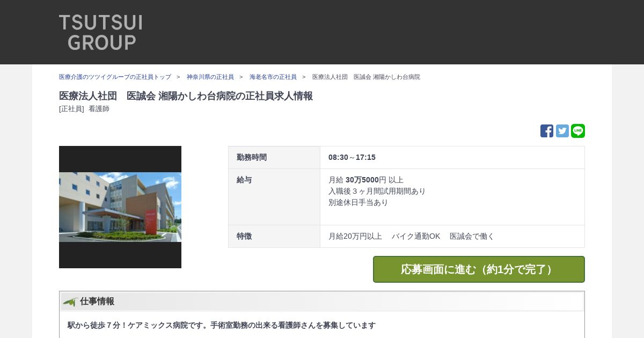Open 神奈川県の正社員 breadcrumb link
Image resolution: width=644 pixels, height=338 pixels.
(x=210, y=77)
